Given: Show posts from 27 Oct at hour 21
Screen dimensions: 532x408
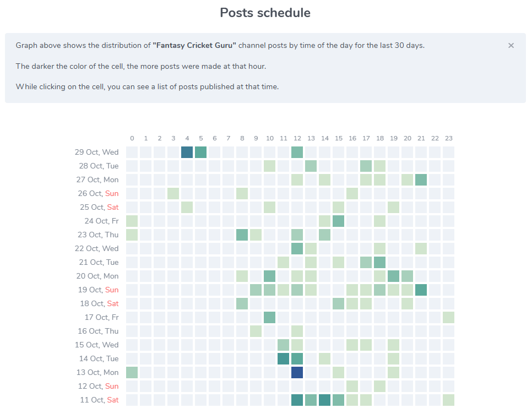Looking at the screenshot, I should (x=421, y=180).
